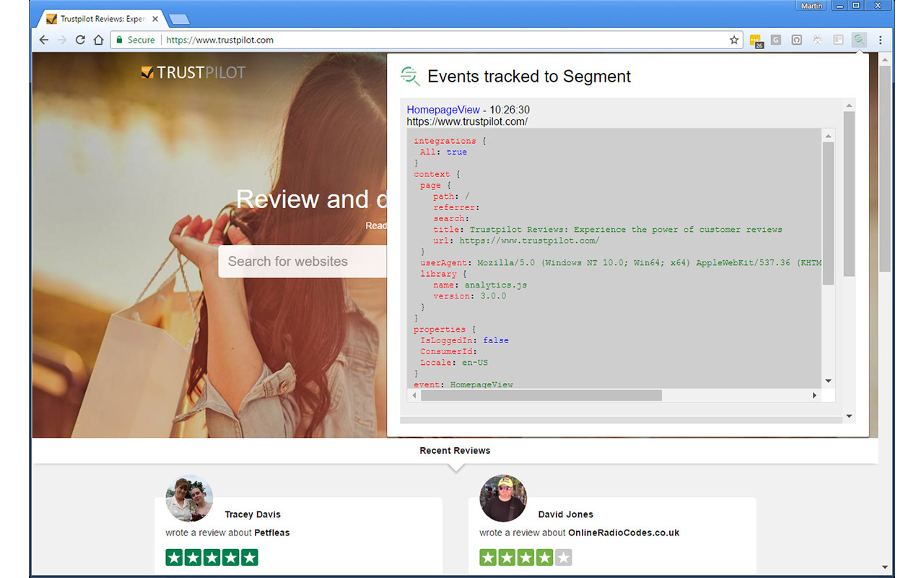924x578 pixels.
Task: Click the yellow extension icon showing 26 notifications
Action: point(757,40)
